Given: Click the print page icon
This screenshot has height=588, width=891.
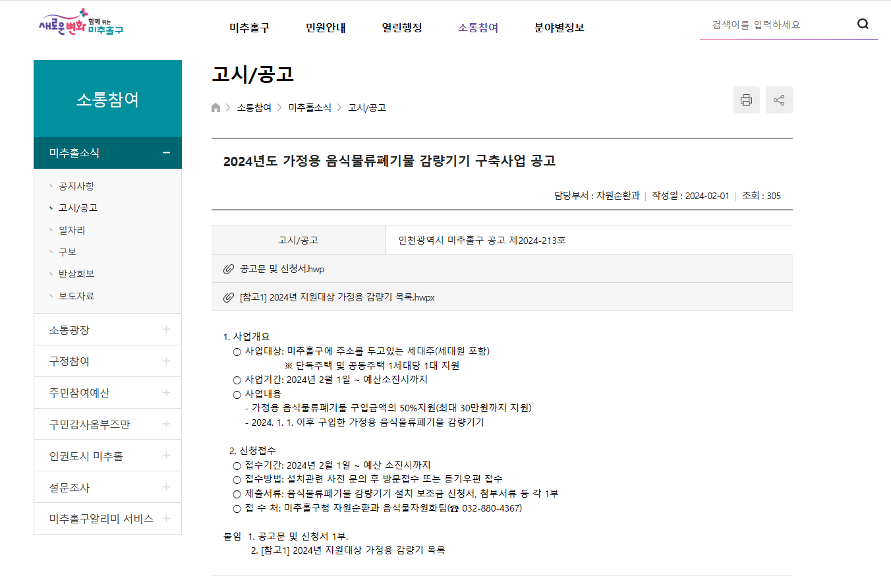Looking at the screenshot, I should coord(746,100).
